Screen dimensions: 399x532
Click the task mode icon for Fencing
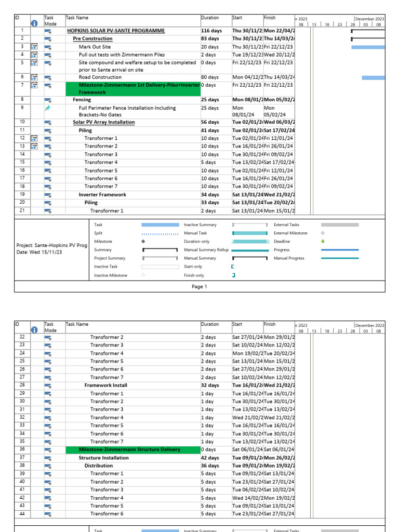coord(47,100)
